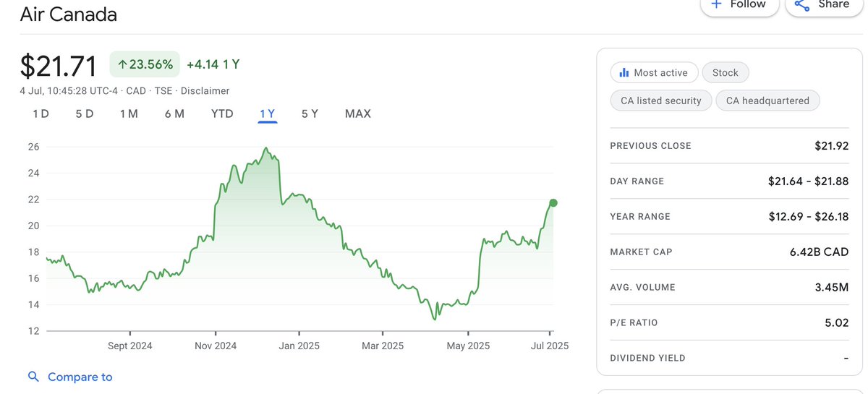This screenshot has width=868, height=394.
Task: Click the Sept 2024 axis label
Action: click(x=130, y=346)
